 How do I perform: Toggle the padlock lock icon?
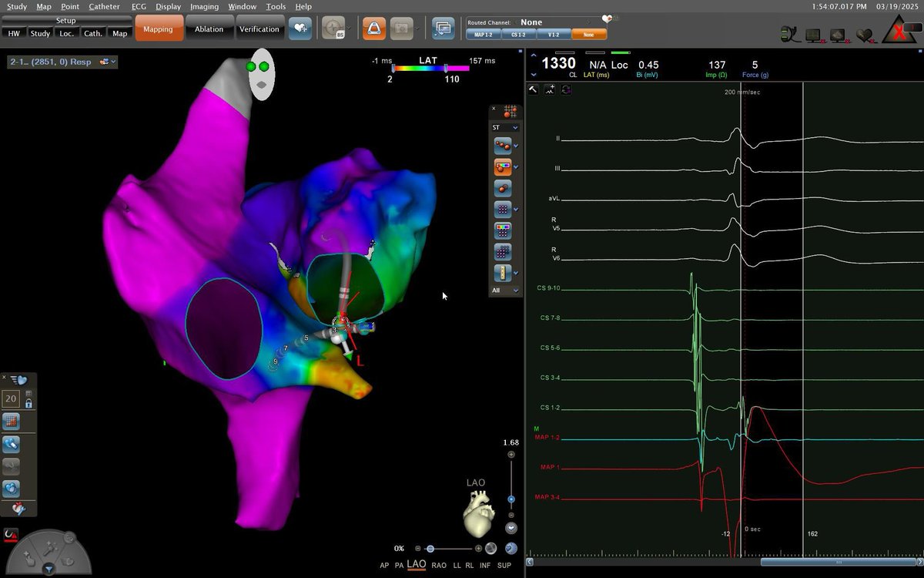(28, 403)
